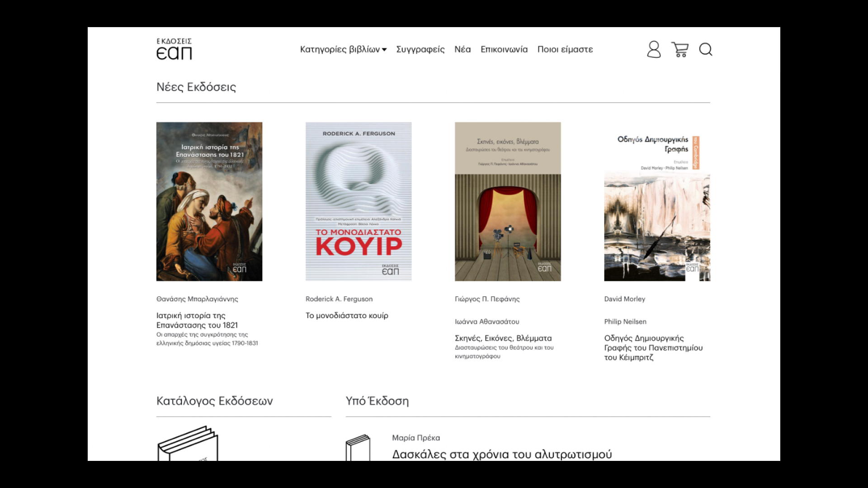Open the Ποιοι είμαστε page
868x488 pixels.
coord(565,49)
